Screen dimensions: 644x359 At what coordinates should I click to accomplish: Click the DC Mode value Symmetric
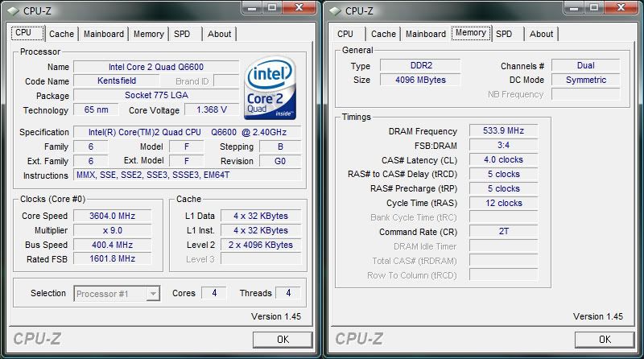(x=586, y=80)
